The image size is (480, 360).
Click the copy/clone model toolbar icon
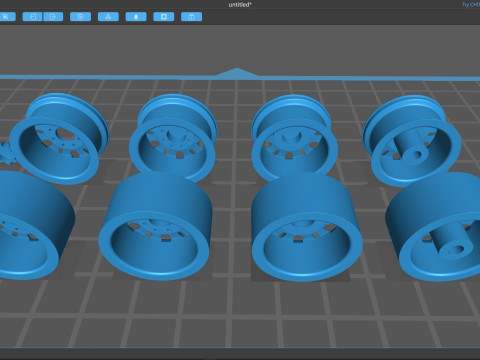(x=81, y=17)
